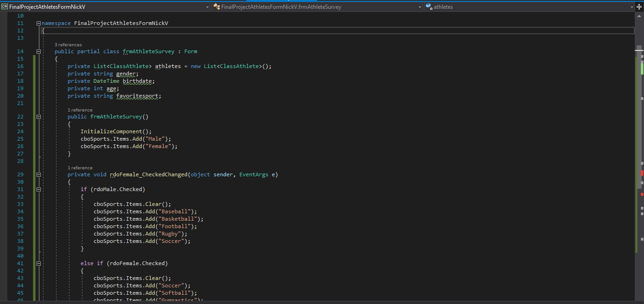Open '1 reference' link above rdoFemale_CheckedChanged
644x304 pixels.
pos(80,168)
